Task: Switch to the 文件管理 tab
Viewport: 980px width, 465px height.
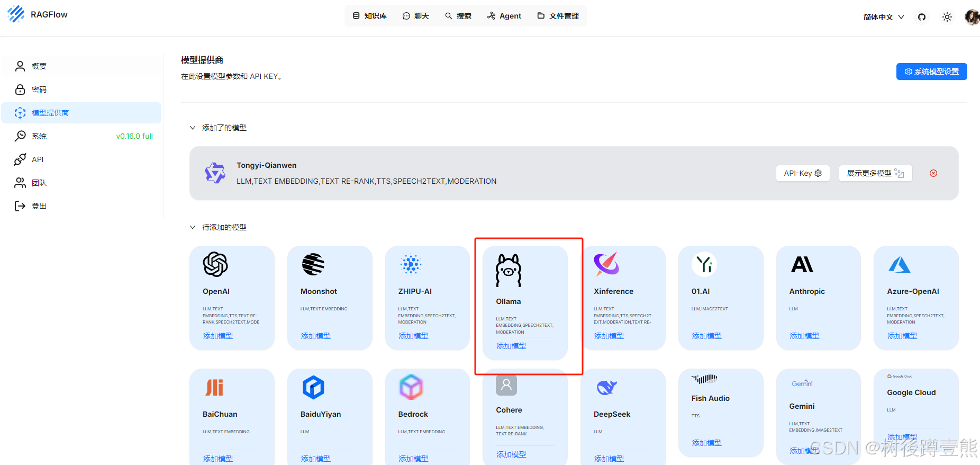Action: pyautogui.click(x=558, y=16)
